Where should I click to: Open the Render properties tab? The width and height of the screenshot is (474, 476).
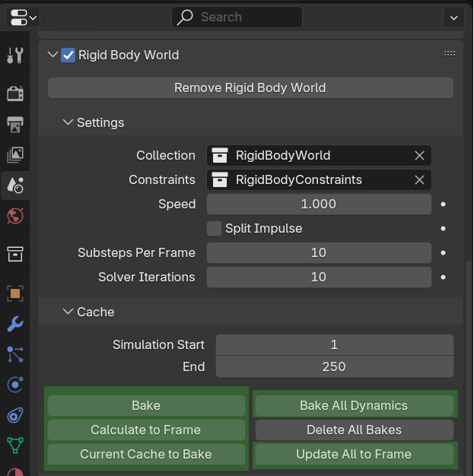pyautogui.click(x=15, y=94)
